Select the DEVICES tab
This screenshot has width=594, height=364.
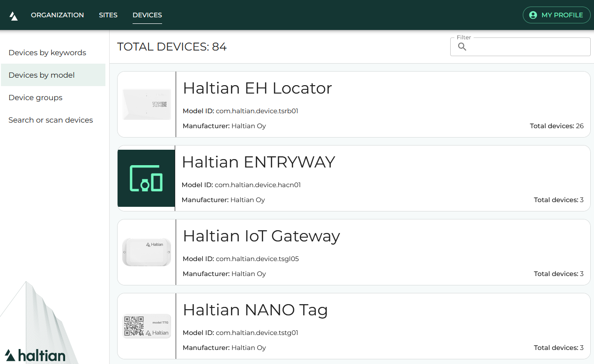click(x=147, y=15)
